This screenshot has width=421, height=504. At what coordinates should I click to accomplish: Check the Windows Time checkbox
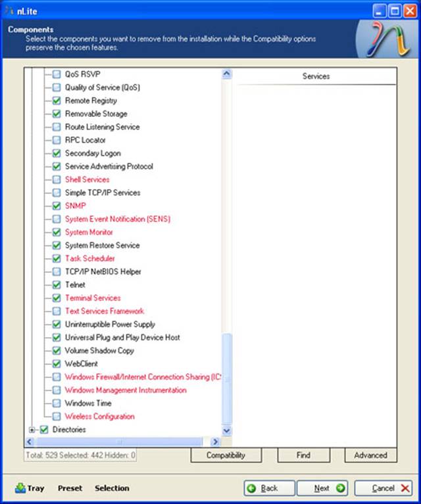coord(57,403)
